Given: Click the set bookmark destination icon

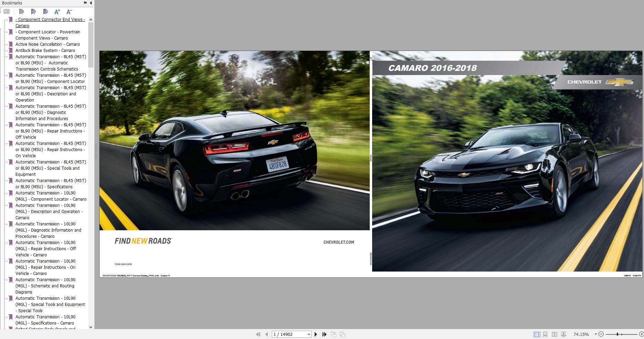Looking at the screenshot, I should 45,12.
